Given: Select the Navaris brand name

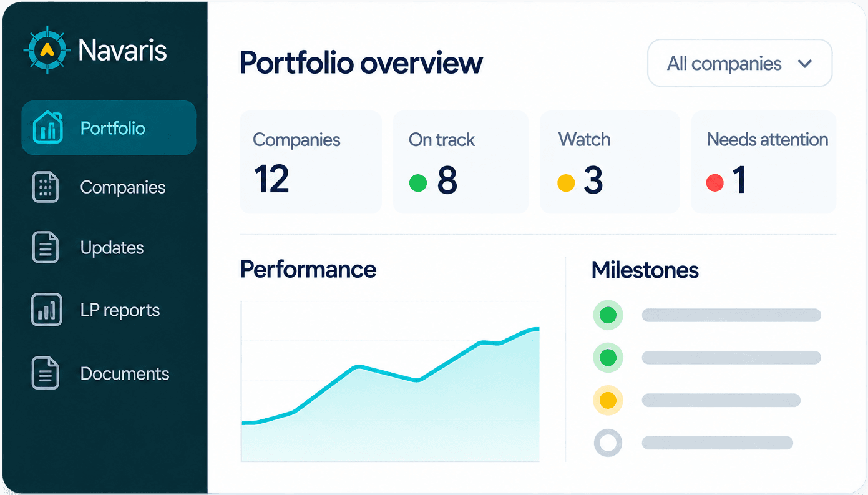Looking at the screenshot, I should pos(123,50).
